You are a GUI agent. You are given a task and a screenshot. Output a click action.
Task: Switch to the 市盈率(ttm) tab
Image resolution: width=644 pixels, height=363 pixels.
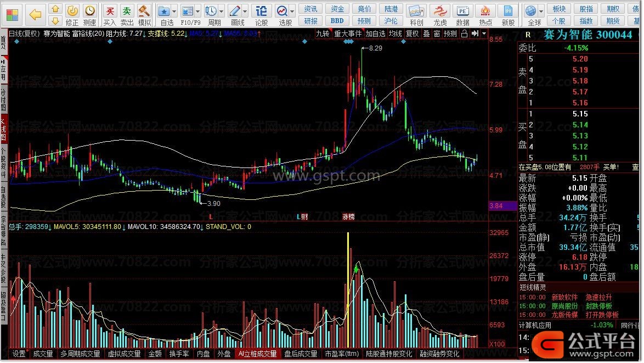342,354
